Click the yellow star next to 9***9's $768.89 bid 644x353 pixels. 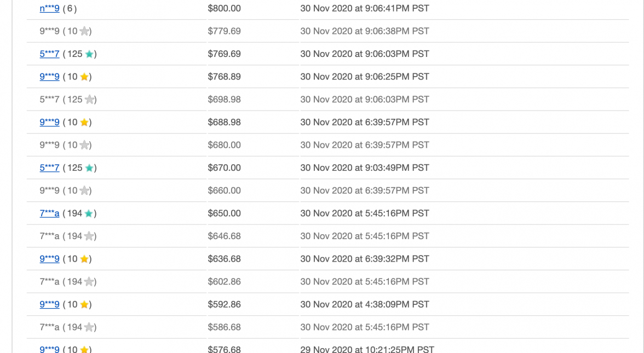click(x=83, y=77)
